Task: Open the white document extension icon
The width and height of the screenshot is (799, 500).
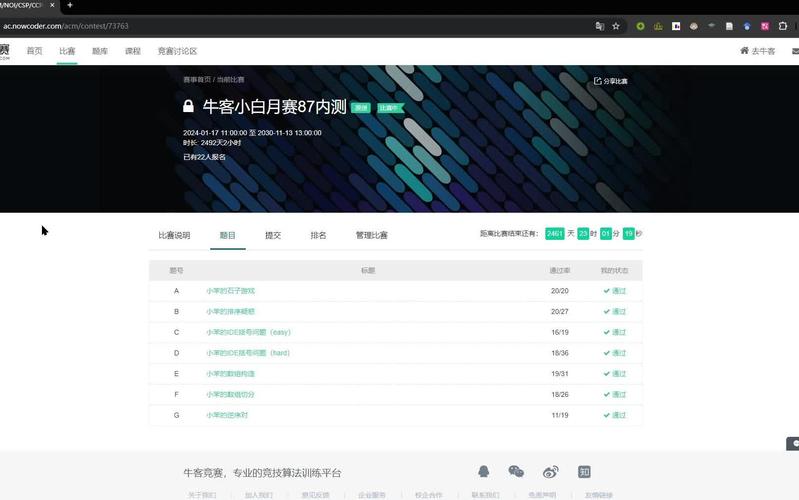Action: coord(729,26)
